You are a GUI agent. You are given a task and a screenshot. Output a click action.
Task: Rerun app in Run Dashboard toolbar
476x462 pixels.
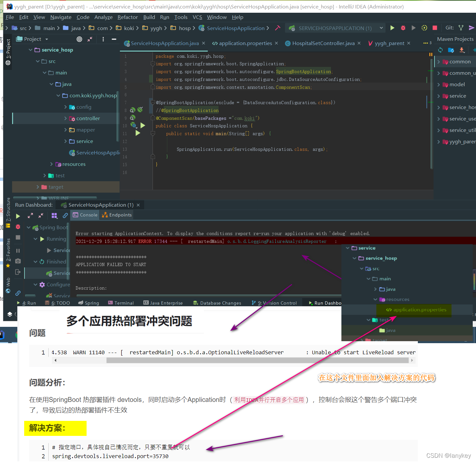(x=18, y=216)
